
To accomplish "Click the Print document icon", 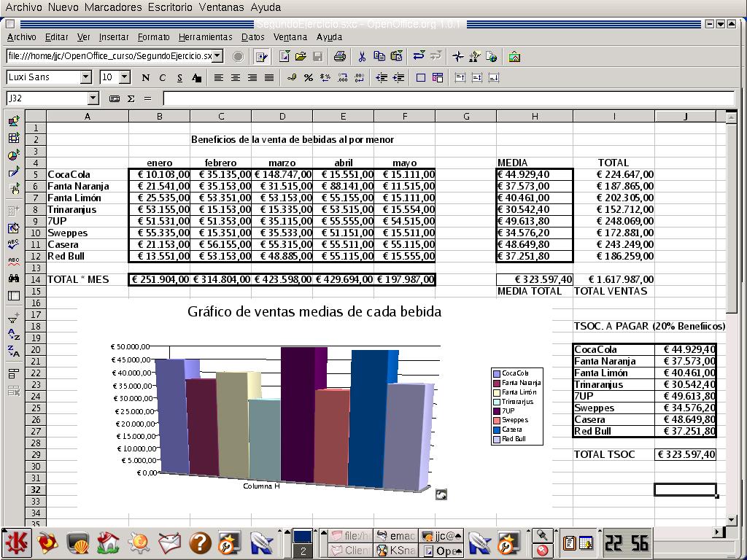I will click(x=340, y=56).
